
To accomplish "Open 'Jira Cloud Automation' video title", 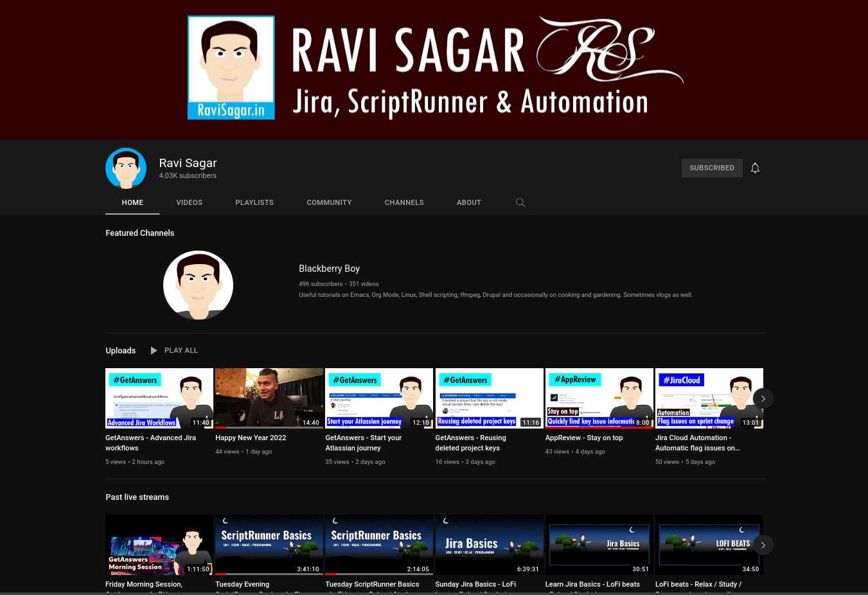I will tap(698, 443).
